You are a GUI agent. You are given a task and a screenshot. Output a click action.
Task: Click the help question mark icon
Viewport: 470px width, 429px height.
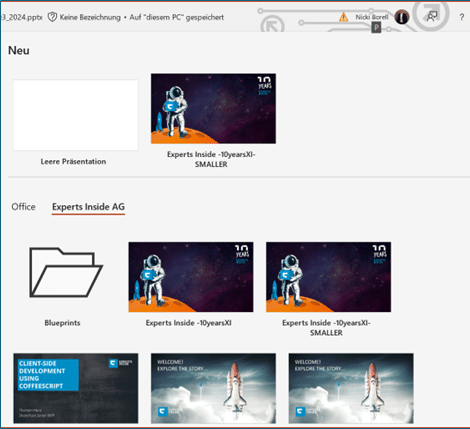(462, 17)
